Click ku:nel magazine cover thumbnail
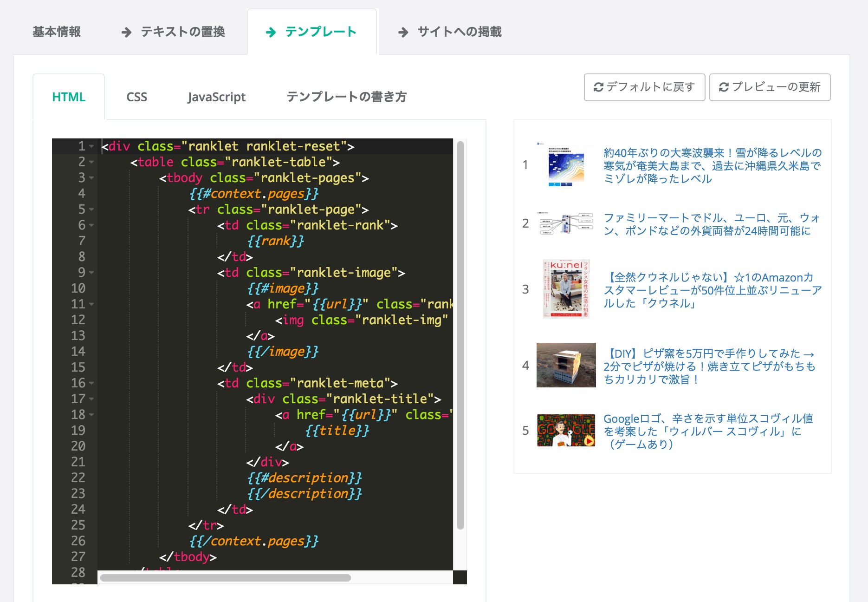This screenshot has width=868, height=602. tap(566, 289)
